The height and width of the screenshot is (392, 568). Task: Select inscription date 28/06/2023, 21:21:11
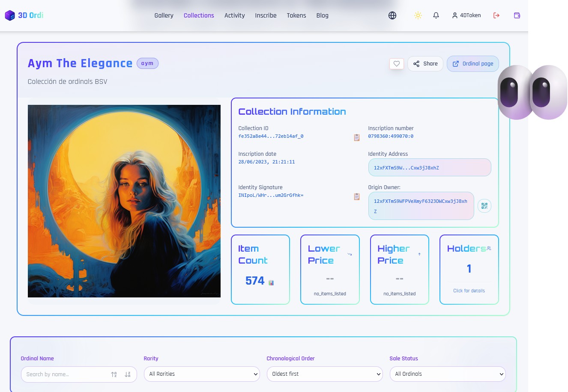point(266,162)
